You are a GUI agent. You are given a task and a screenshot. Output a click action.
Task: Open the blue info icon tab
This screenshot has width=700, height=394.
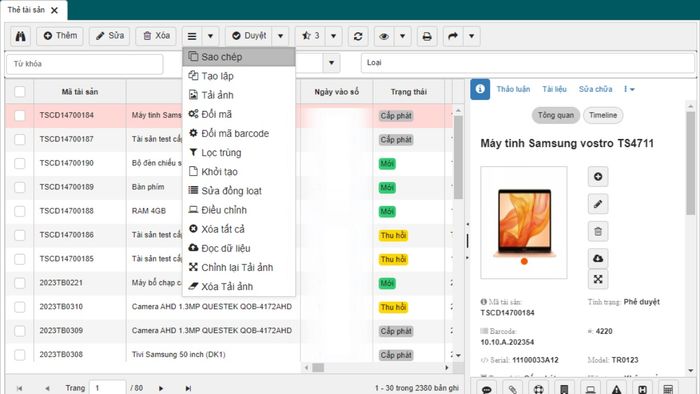[x=480, y=89]
